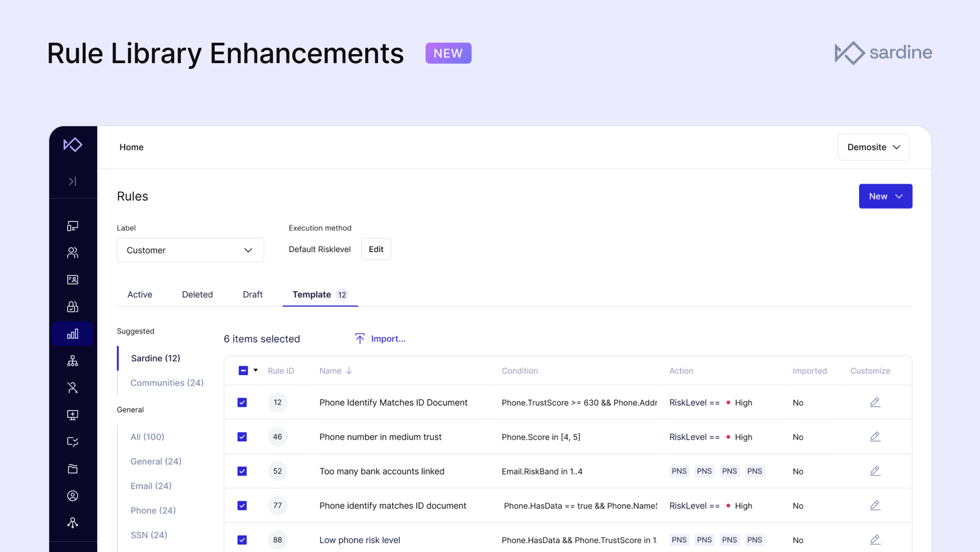Uncheck the Phone Identify Matches ID Document rule
Image resolution: width=980 pixels, height=552 pixels.
[242, 402]
